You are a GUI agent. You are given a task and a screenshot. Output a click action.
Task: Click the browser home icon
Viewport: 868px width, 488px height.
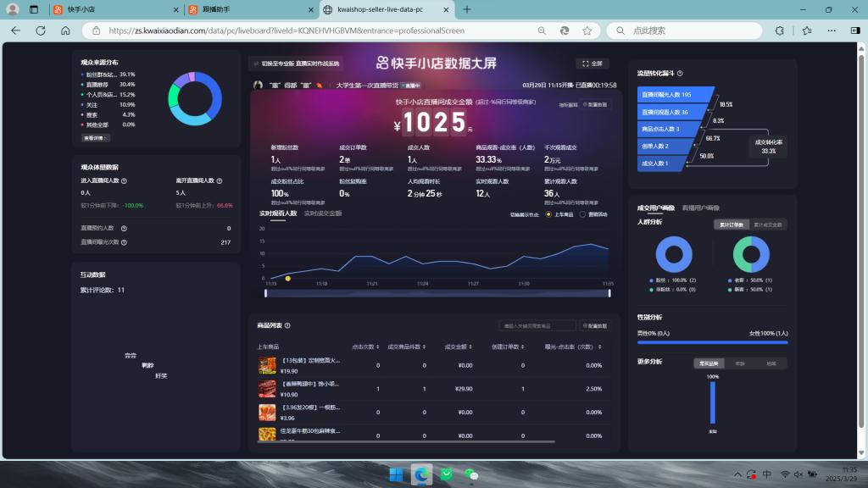point(65,30)
